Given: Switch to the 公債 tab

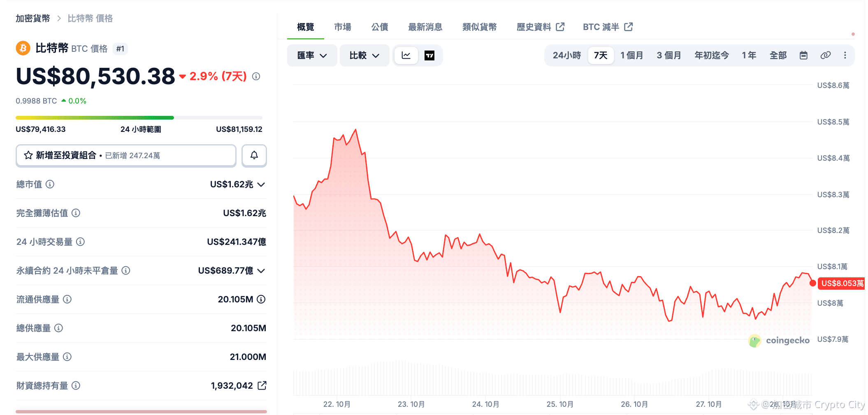Looking at the screenshot, I should click(x=380, y=27).
